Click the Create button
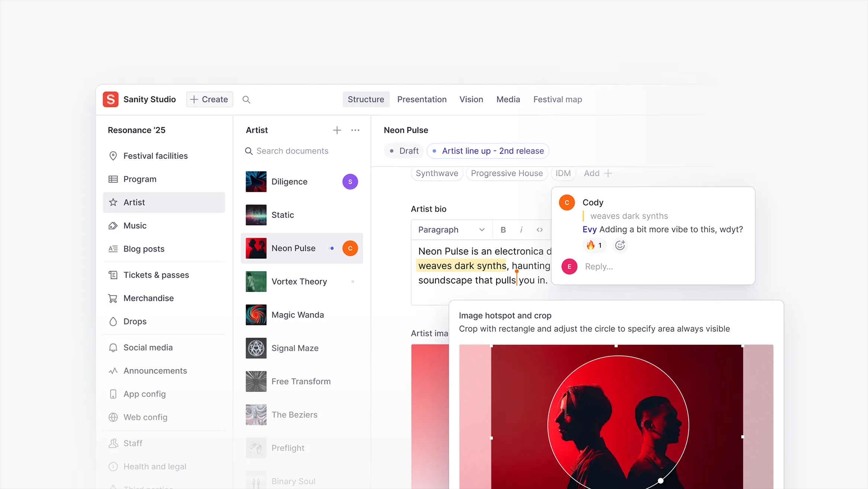 point(209,99)
